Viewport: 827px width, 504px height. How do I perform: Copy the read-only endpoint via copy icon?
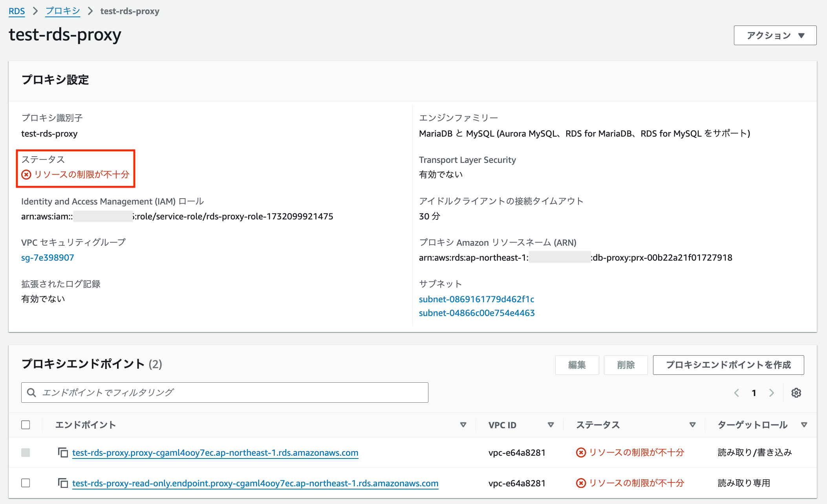click(x=63, y=483)
